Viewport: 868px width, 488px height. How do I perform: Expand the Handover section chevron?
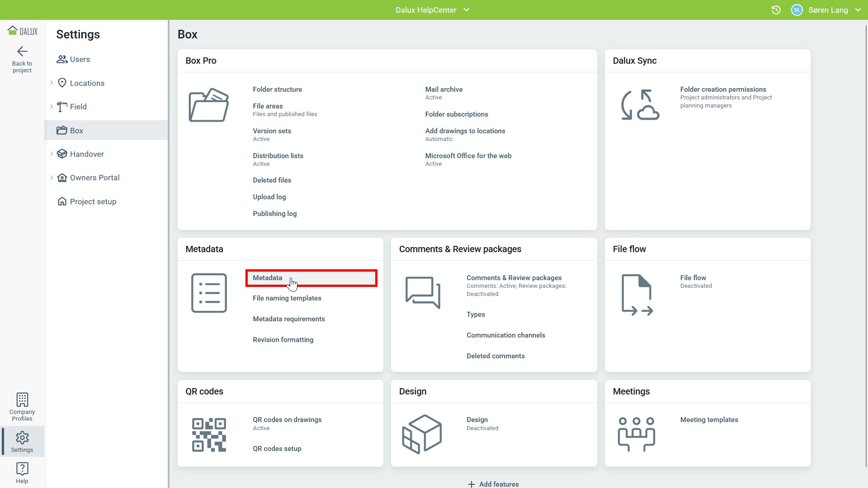[52, 154]
